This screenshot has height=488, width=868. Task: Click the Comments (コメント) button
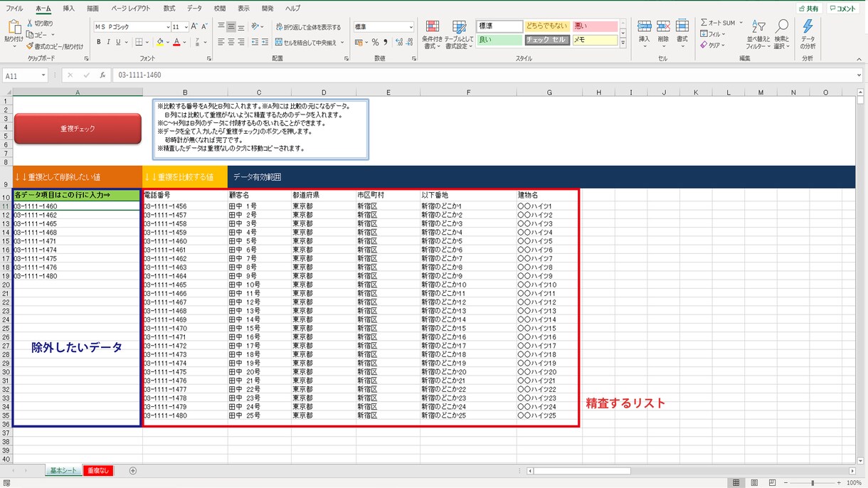pyautogui.click(x=843, y=9)
